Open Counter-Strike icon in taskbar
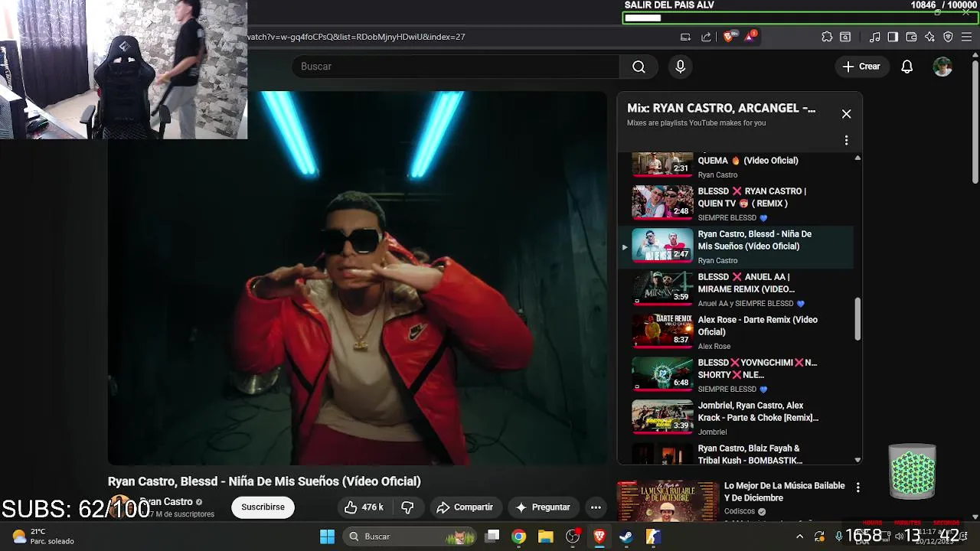 [x=653, y=536]
